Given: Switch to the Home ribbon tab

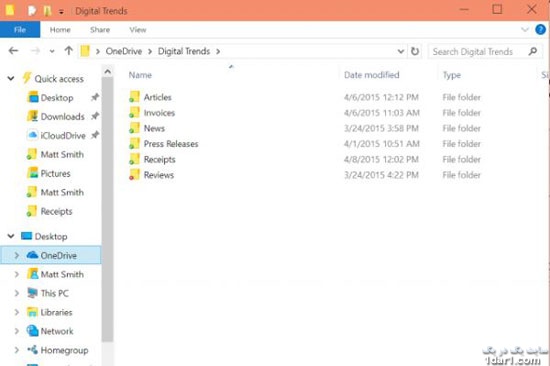Looking at the screenshot, I should click(x=60, y=30).
